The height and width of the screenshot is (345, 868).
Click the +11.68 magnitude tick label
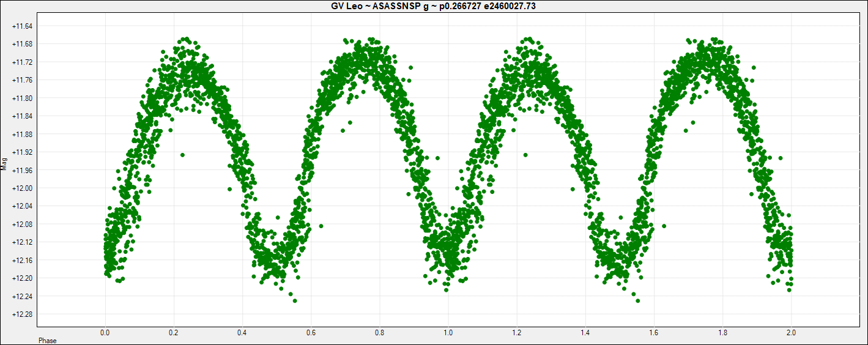click(23, 44)
